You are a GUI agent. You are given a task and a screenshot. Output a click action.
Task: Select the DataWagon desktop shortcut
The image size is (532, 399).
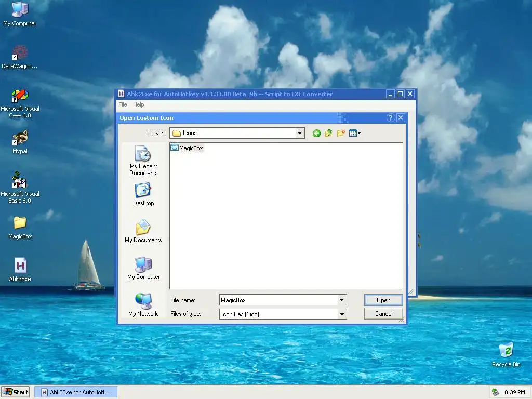pyautogui.click(x=20, y=57)
